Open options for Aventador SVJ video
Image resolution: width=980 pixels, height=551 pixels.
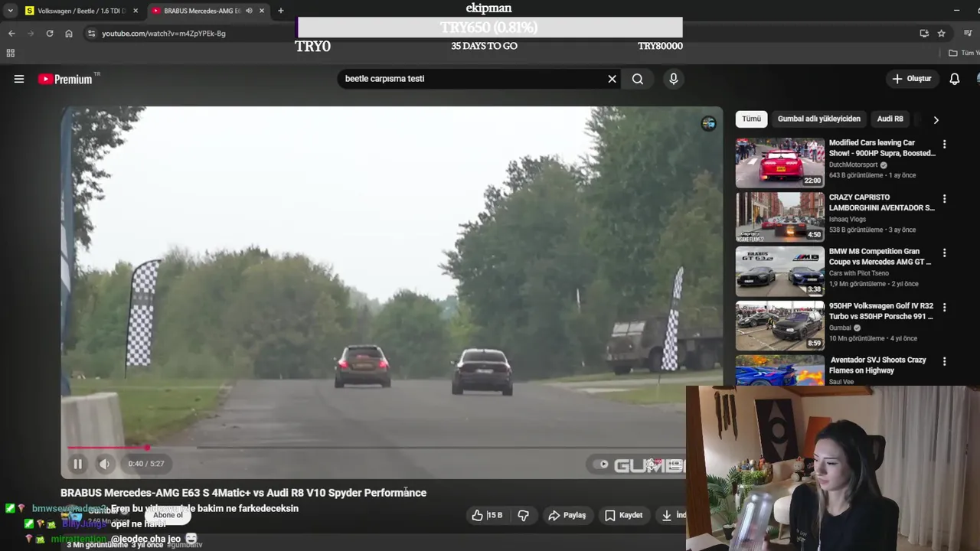[x=944, y=360]
